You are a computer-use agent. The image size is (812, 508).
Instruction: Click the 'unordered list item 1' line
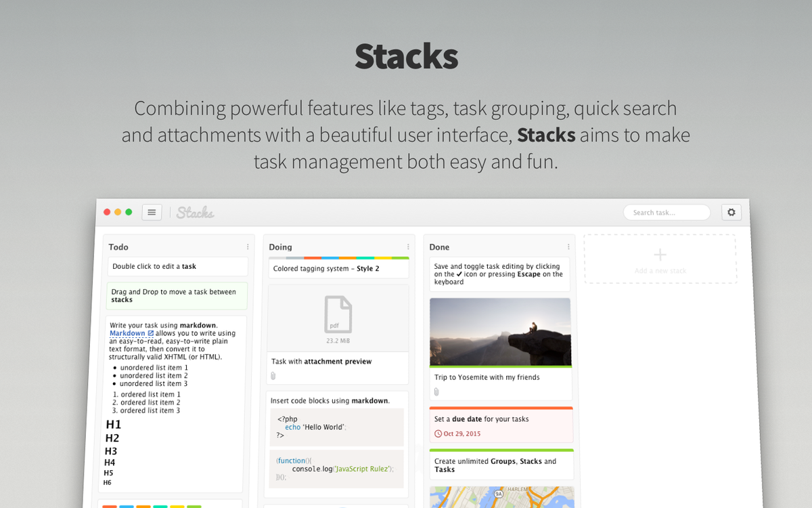coord(154,368)
